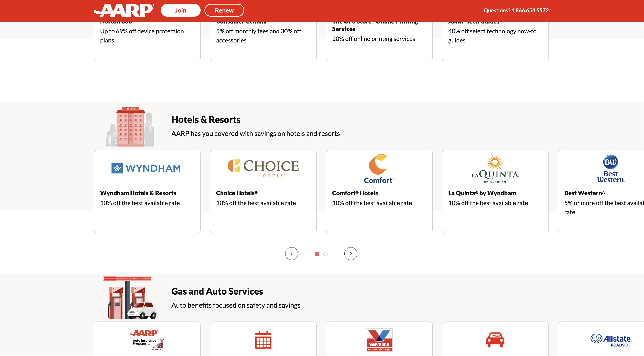This screenshot has height=356, width=644.
Task: Open Wyndham Hotels & Resorts title link
Action: point(138,193)
